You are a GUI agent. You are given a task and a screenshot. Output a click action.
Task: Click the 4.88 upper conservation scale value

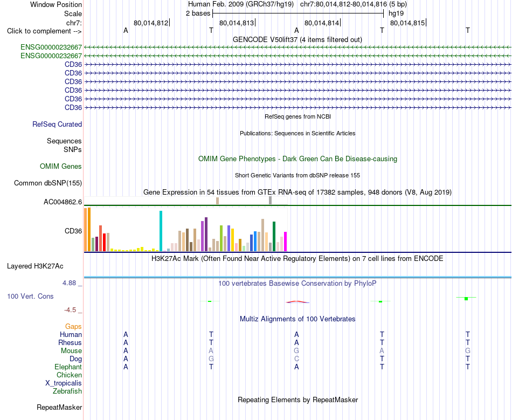69,283
